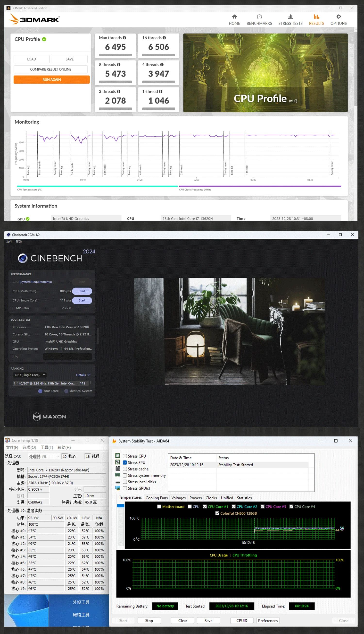Start the CPU (Multi Core) Cinebench test
This screenshot has height=634, width=364.
[x=82, y=291]
